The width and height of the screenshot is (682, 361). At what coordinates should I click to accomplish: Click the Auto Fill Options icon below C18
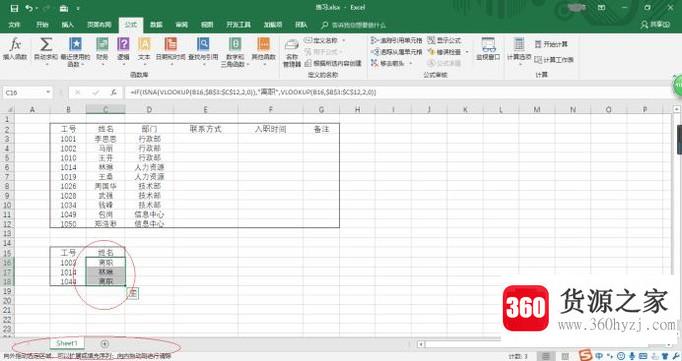point(133,294)
